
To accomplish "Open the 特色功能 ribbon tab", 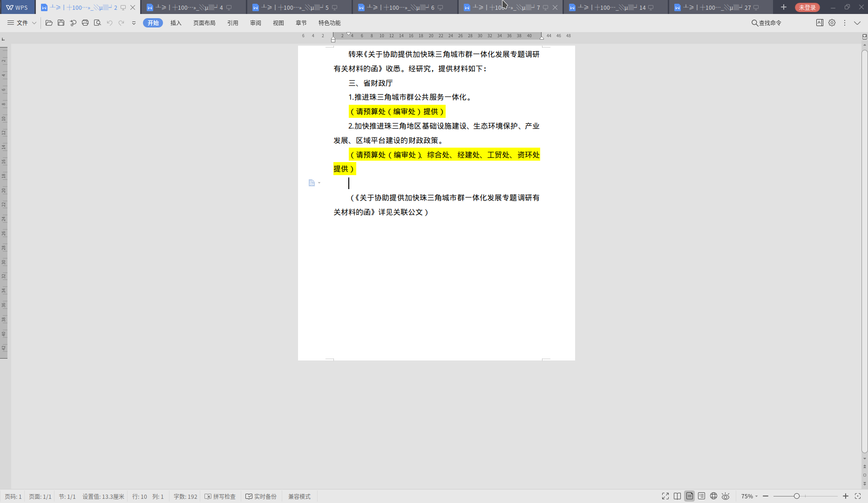I will (x=330, y=23).
